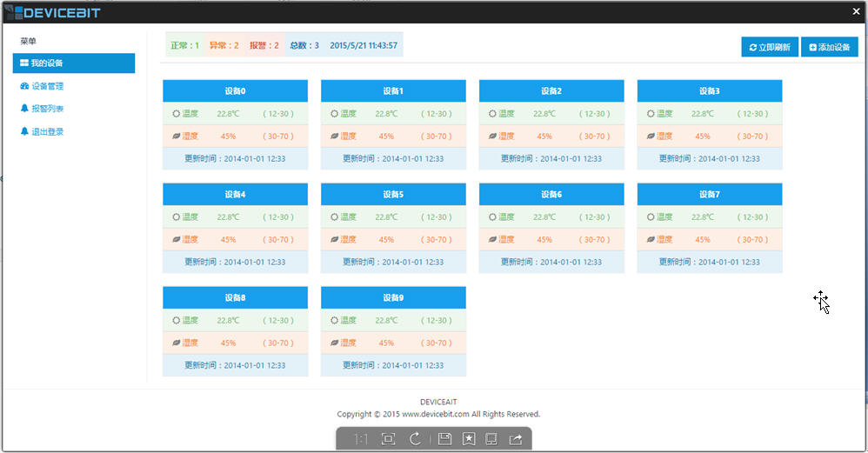Screen dimensions: 868x453
Task: Open 设备管理 in the sidebar menu
Action: pos(47,86)
